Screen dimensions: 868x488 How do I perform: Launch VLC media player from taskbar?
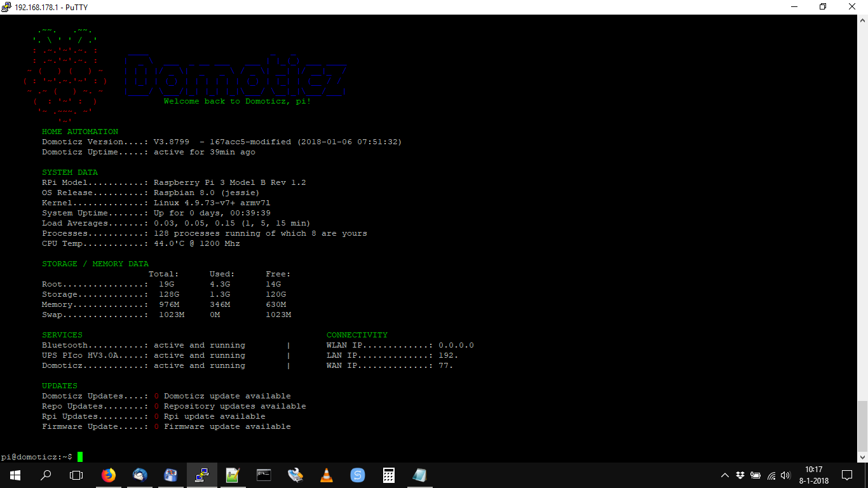click(x=327, y=475)
